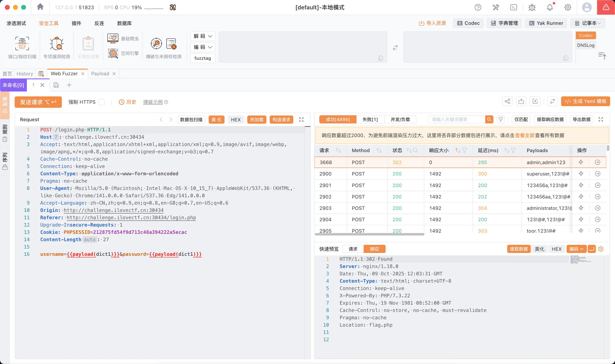The height and width of the screenshot is (364, 615).
Task: Click the swap arrows between codec boxes
Action: [x=395, y=48]
